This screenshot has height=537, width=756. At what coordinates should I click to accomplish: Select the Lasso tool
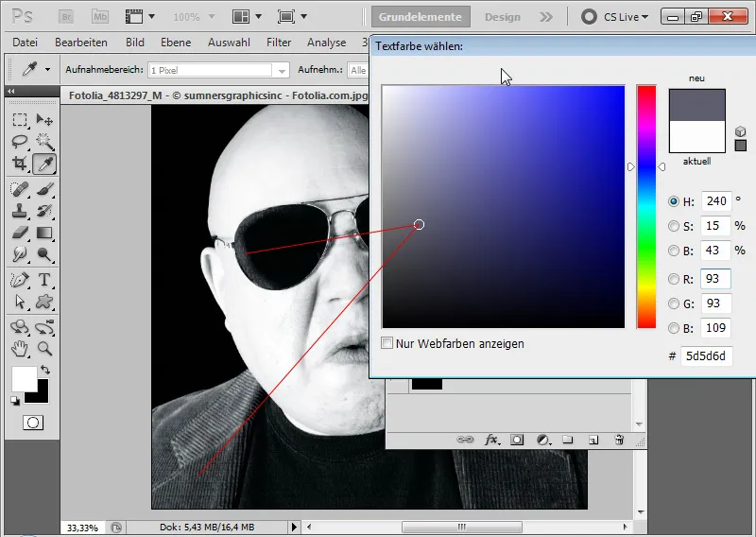coord(20,142)
